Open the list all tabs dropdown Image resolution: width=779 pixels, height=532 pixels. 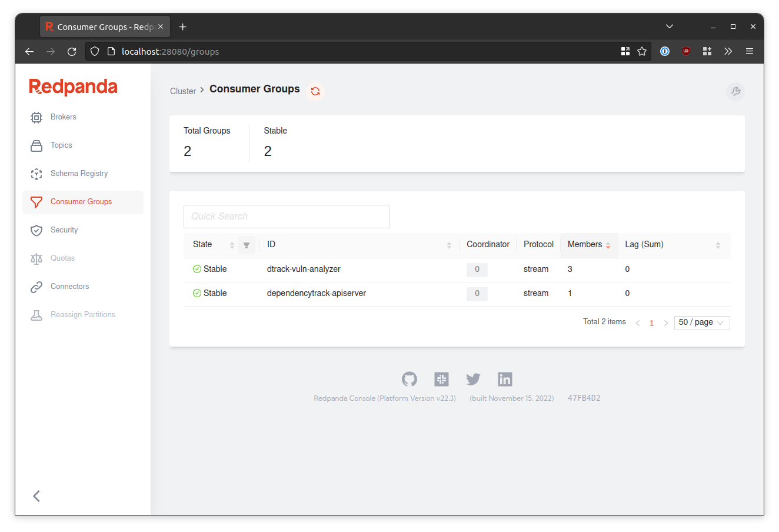tap(670, 26)
